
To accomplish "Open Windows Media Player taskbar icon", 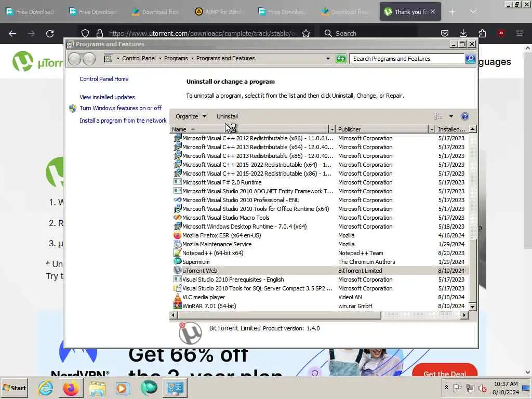I will point(123,388).
